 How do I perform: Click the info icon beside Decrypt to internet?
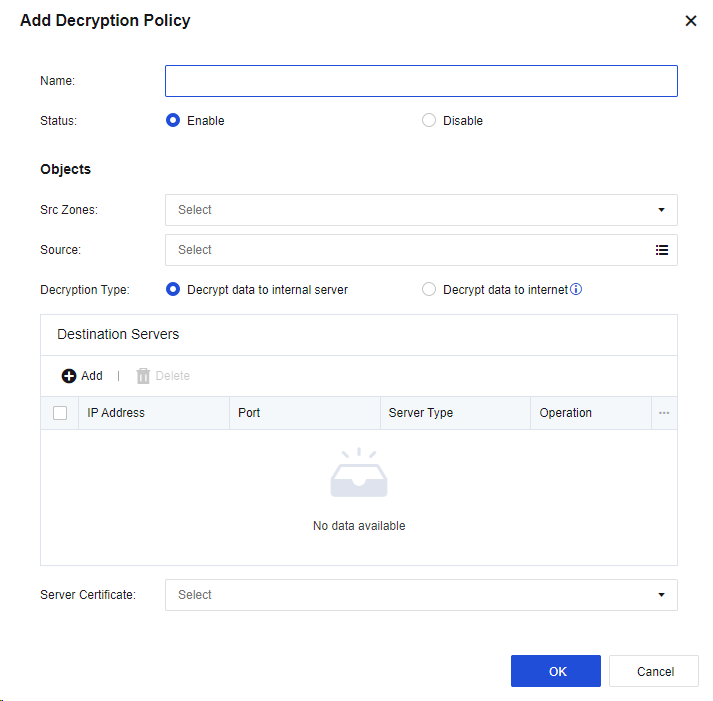coord(576,290)
